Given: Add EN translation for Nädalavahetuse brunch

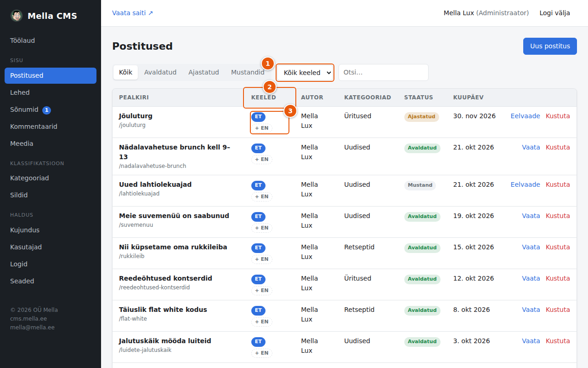Looking at the screenshot, I should tap(262, 160).
